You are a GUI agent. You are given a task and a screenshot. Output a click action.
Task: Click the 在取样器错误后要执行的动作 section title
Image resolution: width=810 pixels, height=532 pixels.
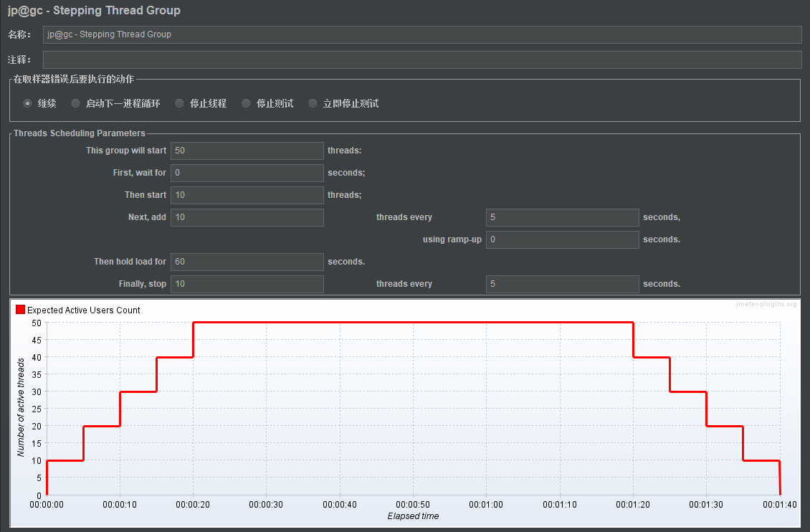[74, 79]
